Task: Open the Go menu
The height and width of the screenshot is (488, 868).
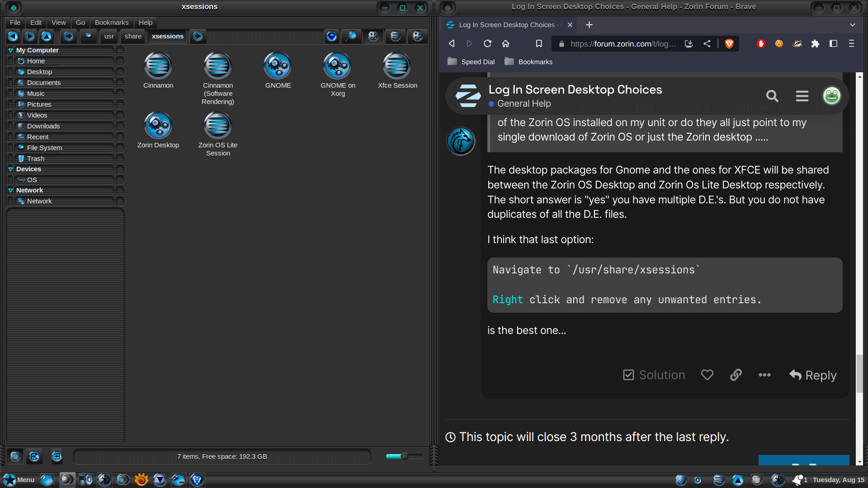Action: (x=80, y=23)
